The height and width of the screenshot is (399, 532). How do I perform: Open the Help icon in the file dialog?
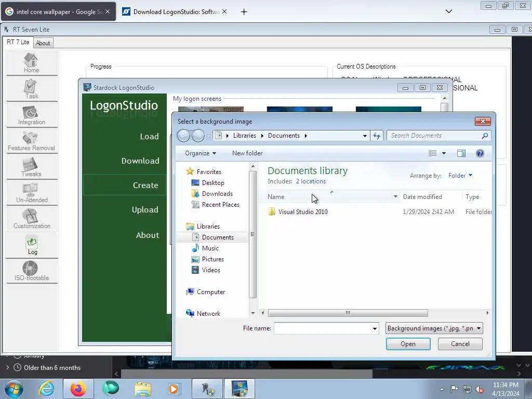480,153
